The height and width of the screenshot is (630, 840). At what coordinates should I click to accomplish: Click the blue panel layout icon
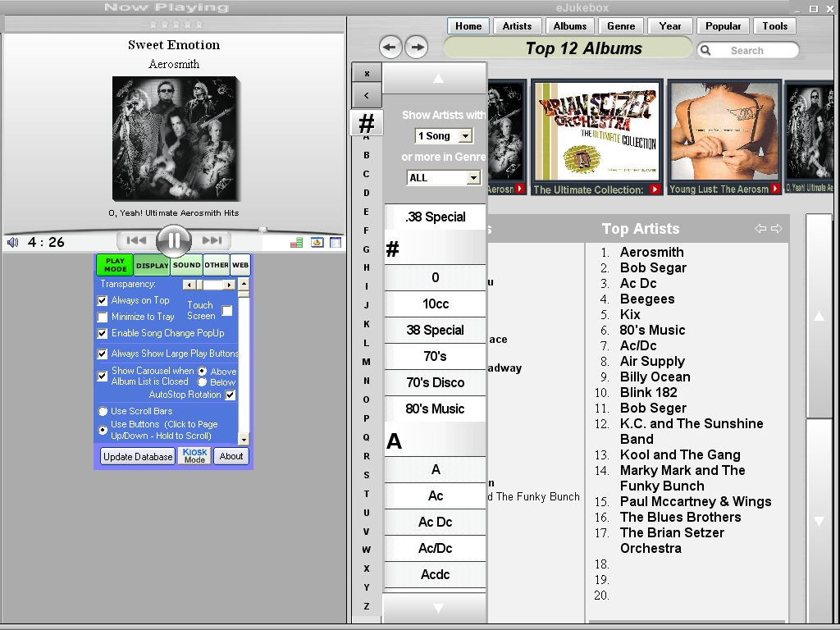(x=336, y=243)
